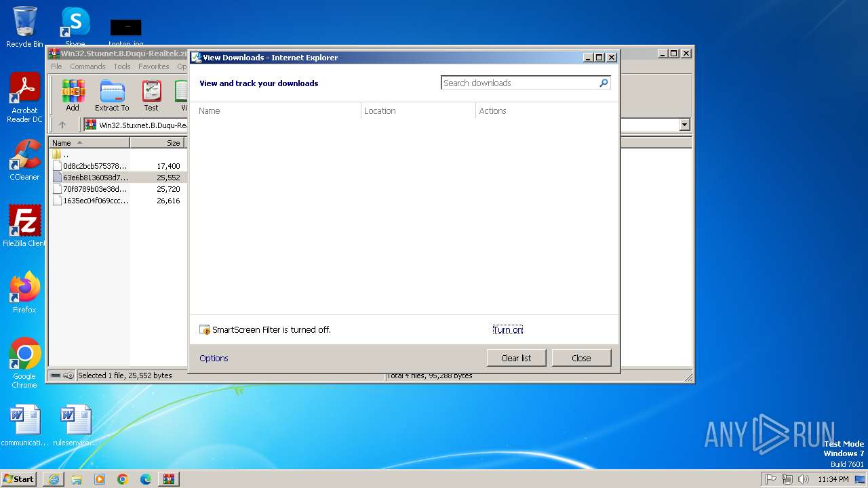Click the WinRAR Add toolbar icon
Viewport: 868px width, 488px height.
tap(73, 96)
